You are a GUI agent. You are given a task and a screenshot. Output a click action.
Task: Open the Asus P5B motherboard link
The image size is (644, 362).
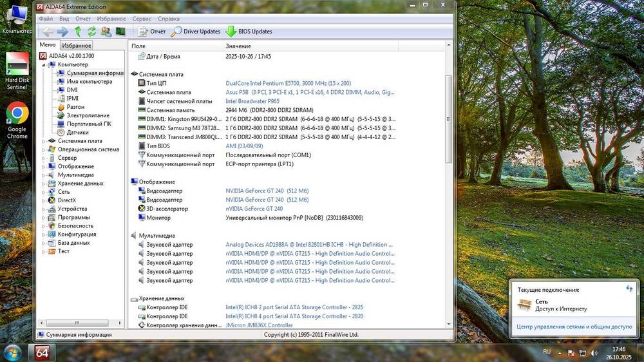tap(310, 92)
